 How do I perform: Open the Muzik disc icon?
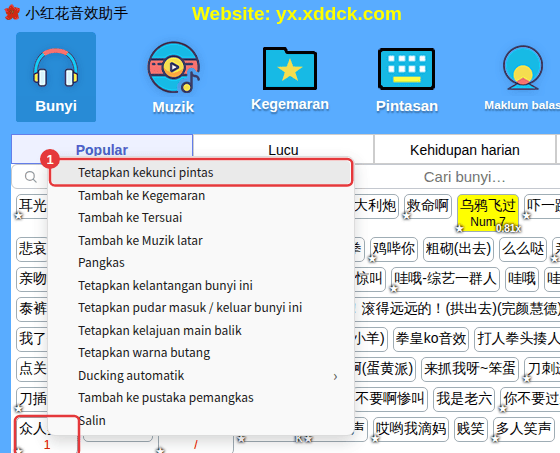(174, 68)
